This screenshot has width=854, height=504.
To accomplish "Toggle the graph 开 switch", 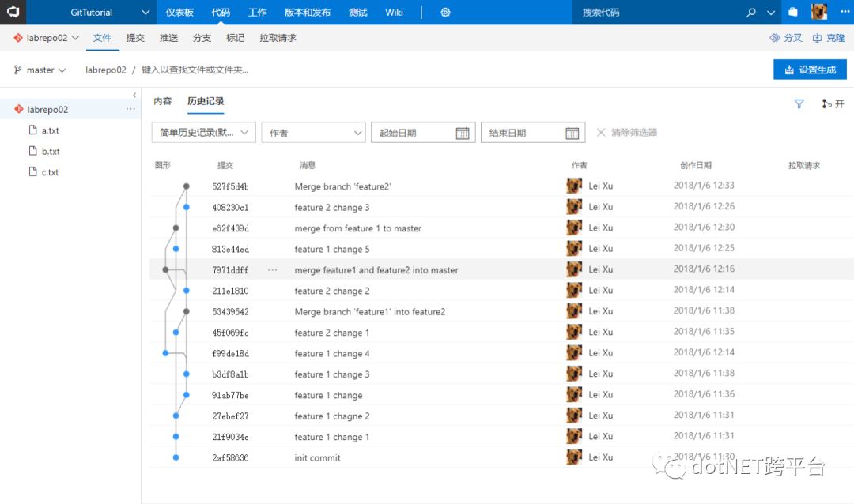I will (x=833, y=103).
